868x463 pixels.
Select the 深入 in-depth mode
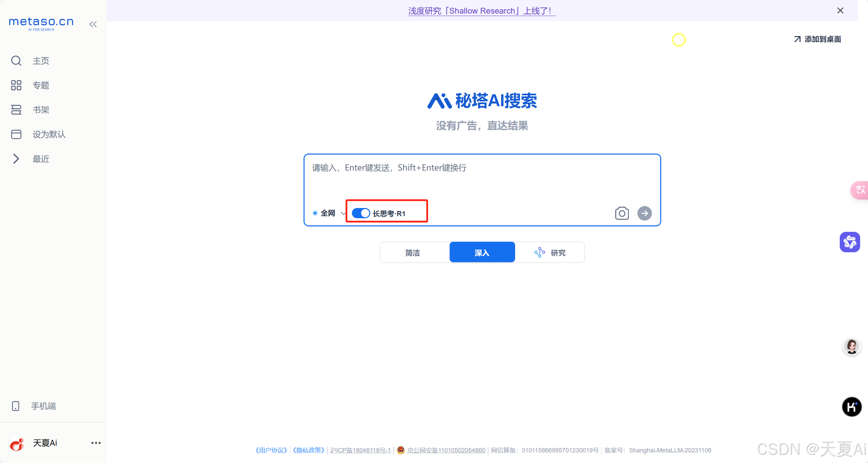tap(482, 253)
